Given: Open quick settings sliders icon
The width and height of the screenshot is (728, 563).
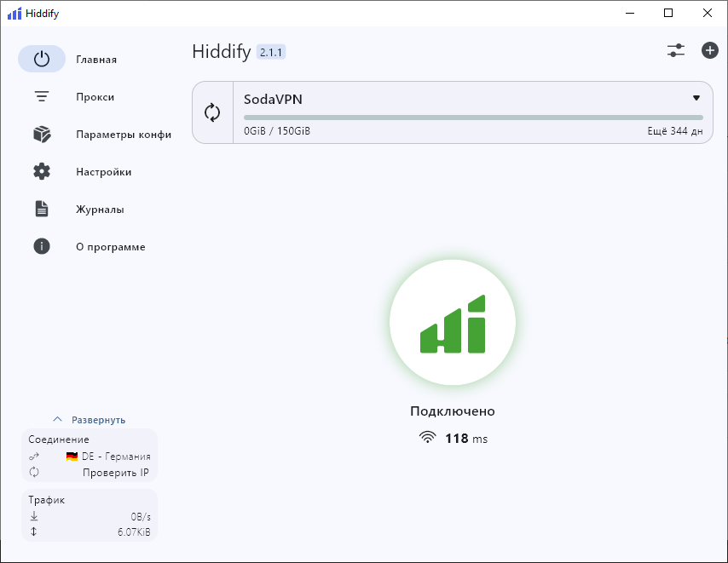Looking at the screenshot, I should (676, 50).
